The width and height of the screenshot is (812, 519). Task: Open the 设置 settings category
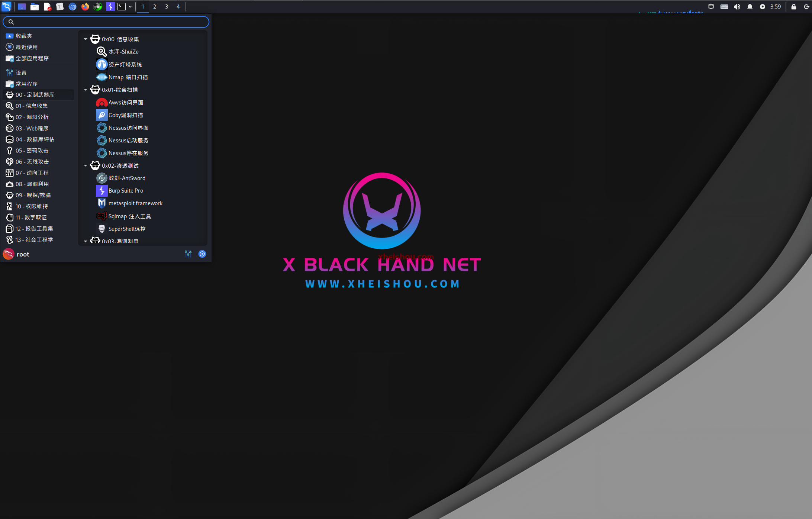39,73
